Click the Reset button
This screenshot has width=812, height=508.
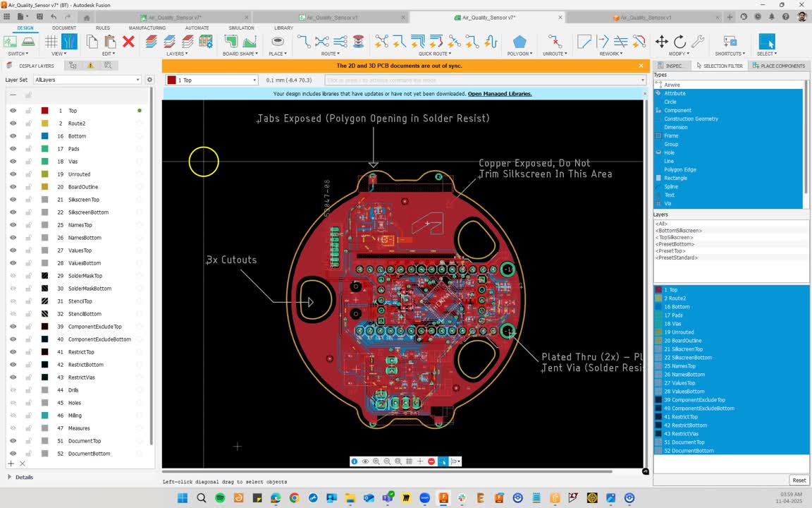tap(799, 480)
